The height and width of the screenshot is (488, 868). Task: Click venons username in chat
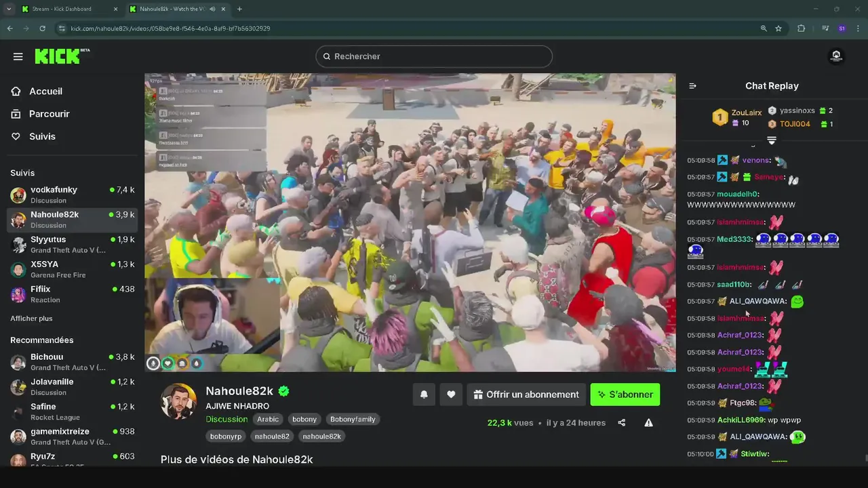pos(755,161)
